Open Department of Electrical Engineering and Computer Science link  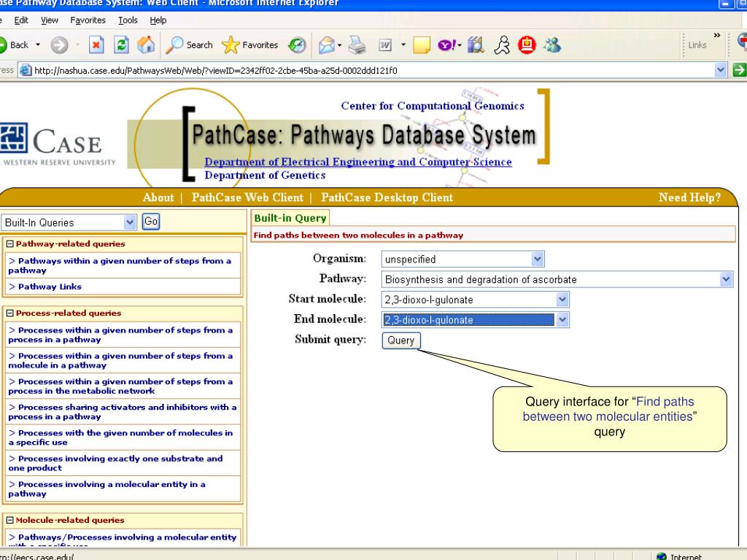(x=358, y=162)
